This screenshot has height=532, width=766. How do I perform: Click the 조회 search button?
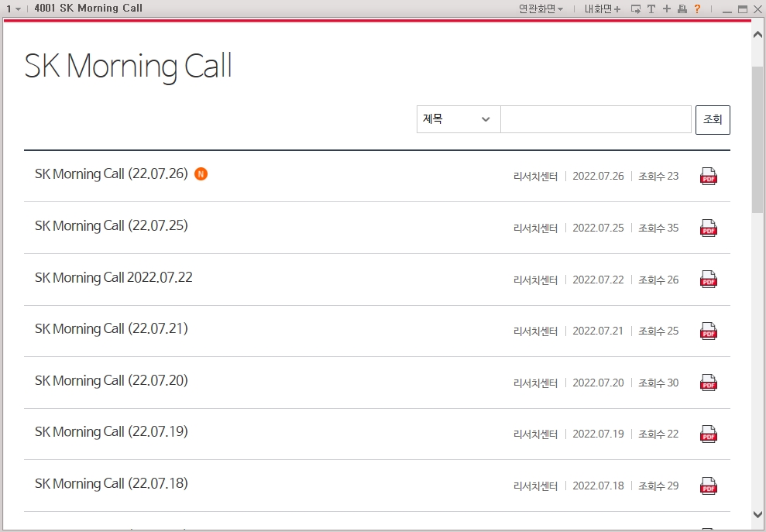(713, 120)
